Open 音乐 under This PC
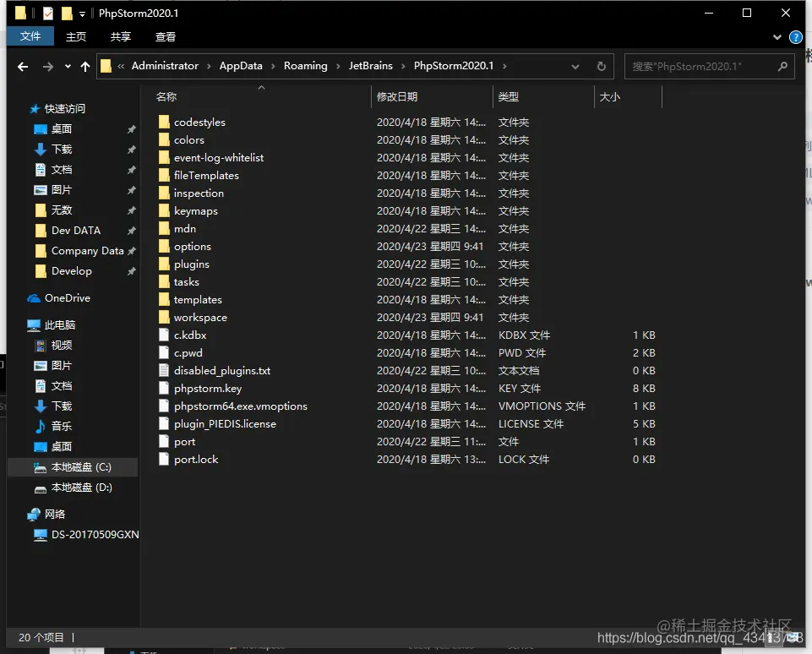The width and height of the screenshot is (812, 654). point(61,426)
